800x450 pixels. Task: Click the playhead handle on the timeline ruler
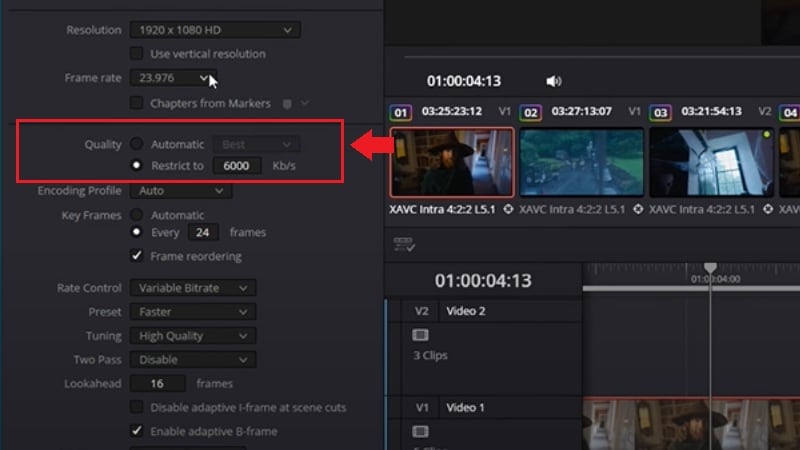[x=710, y=268]
